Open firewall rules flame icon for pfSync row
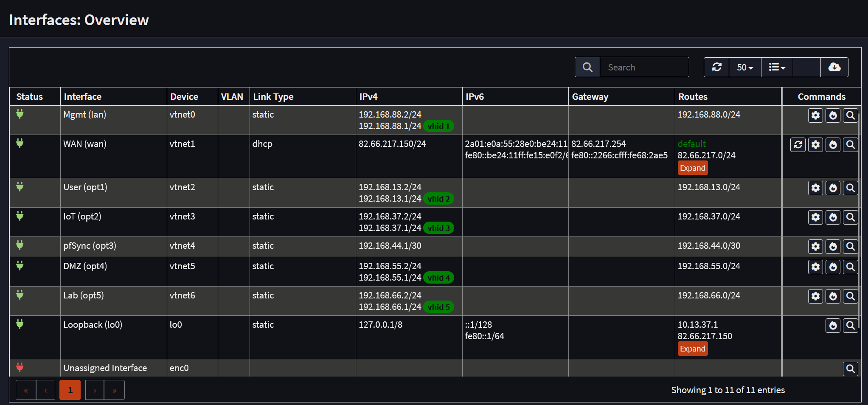This screenshot has height=405, width=868. [x=833, y=247]
